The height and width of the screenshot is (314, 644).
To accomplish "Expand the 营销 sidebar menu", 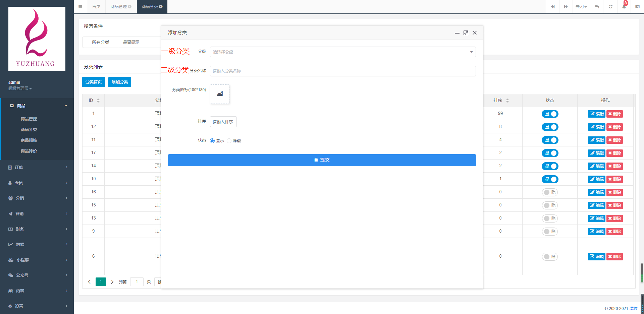I will click(37, 213).
